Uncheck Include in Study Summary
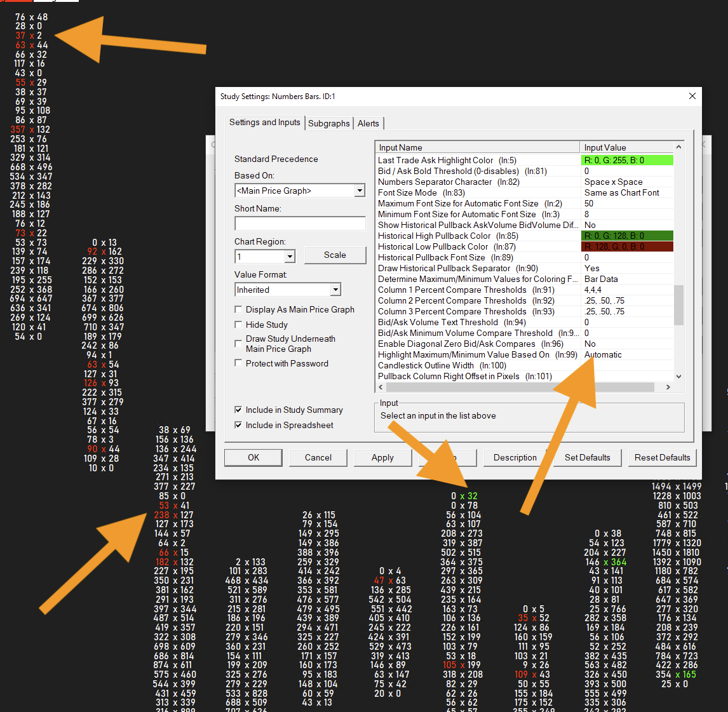The width and height of the screenshot is (728, 712). [239, 410]
